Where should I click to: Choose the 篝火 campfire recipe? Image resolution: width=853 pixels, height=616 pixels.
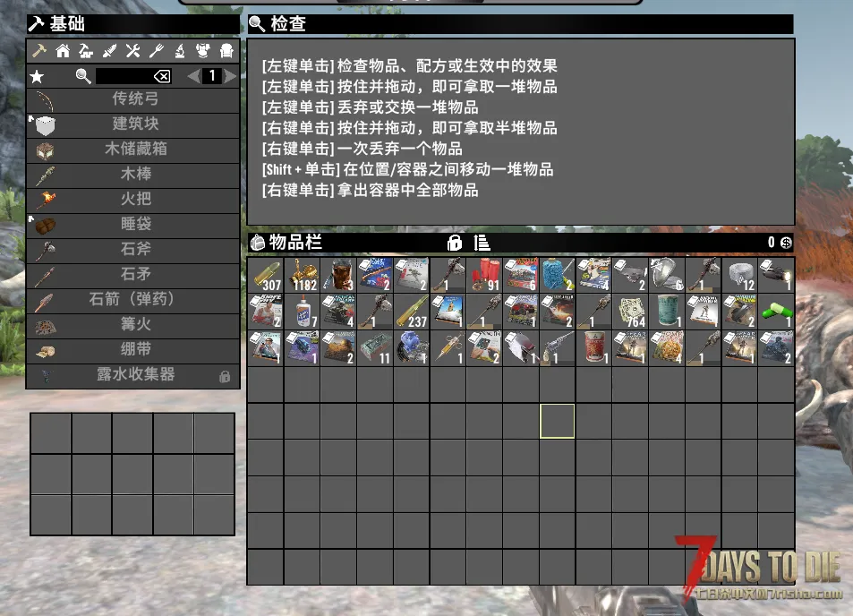[133, 326]
